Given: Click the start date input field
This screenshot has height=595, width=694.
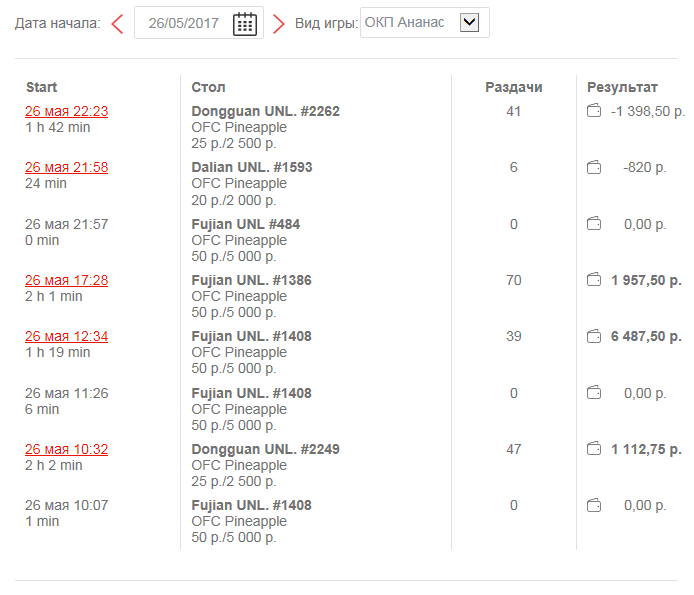Looking at the screenshot, I should point(183,24).
